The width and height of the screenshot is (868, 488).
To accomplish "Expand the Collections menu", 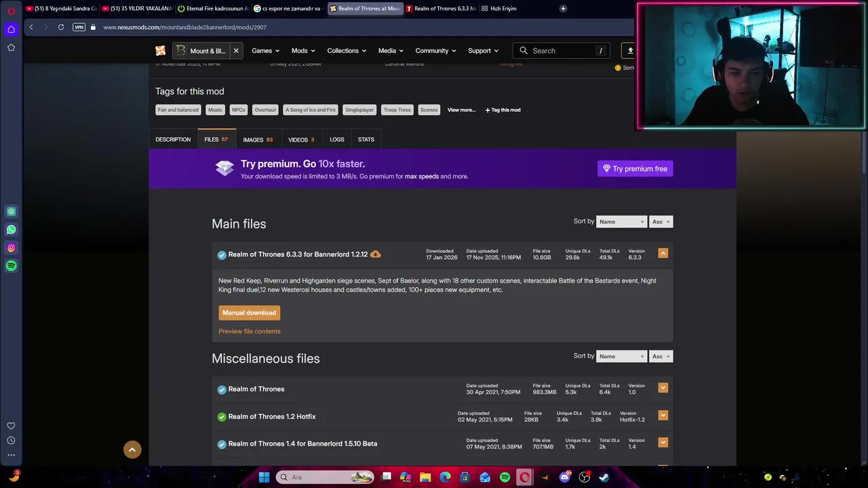I will pyautogui.click(x=347, y=51).
